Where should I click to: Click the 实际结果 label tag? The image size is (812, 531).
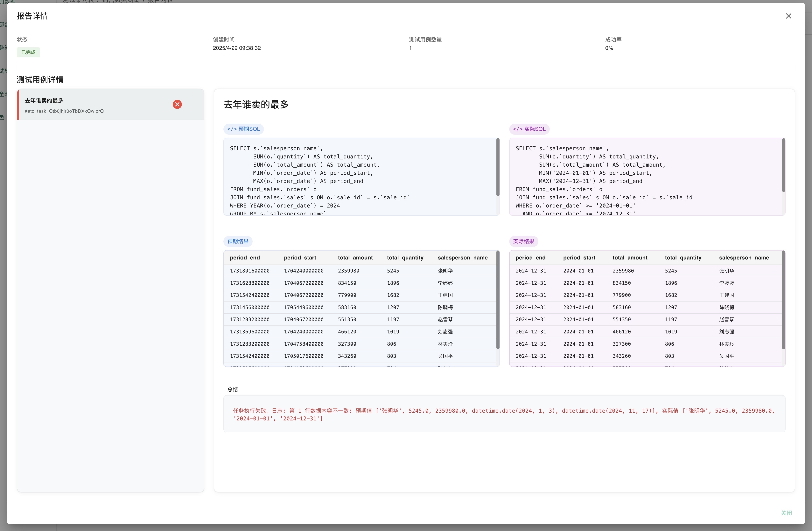tap(523, 241)
